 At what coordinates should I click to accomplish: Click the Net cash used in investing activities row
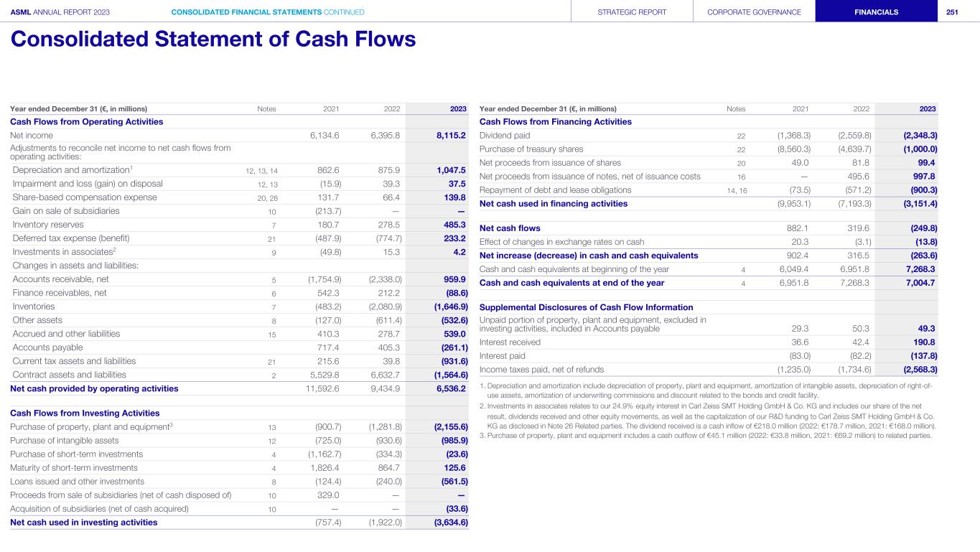click(x=83, y=522)
